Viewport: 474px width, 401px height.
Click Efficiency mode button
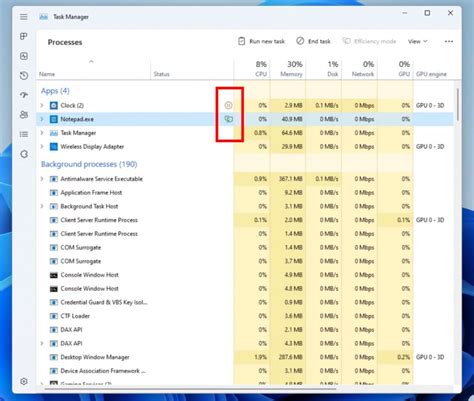click(369, 41)
